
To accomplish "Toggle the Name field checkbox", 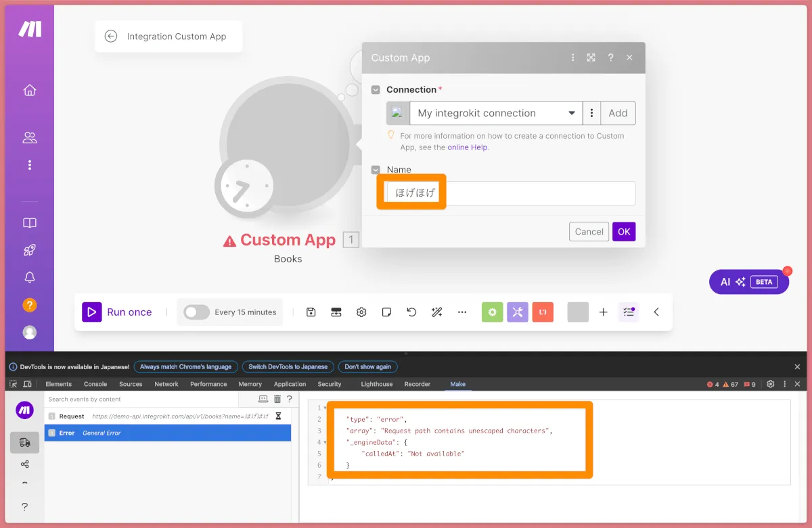I will coord(376,170).
